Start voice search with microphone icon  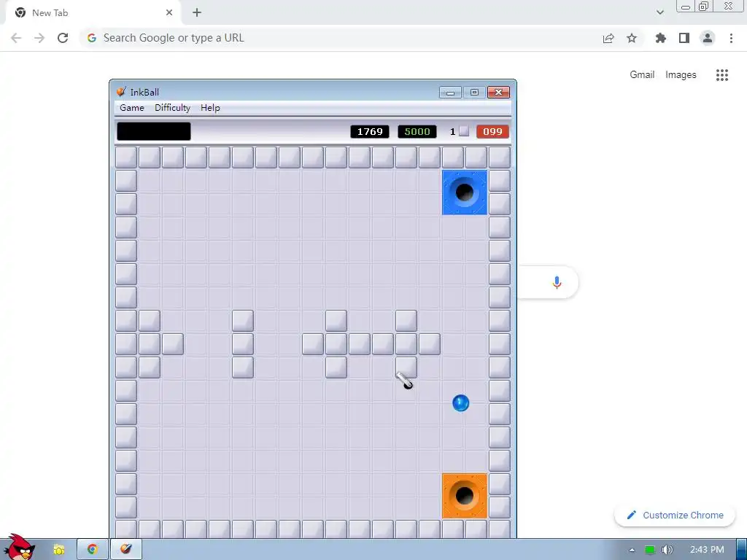[x=557, y=282]
